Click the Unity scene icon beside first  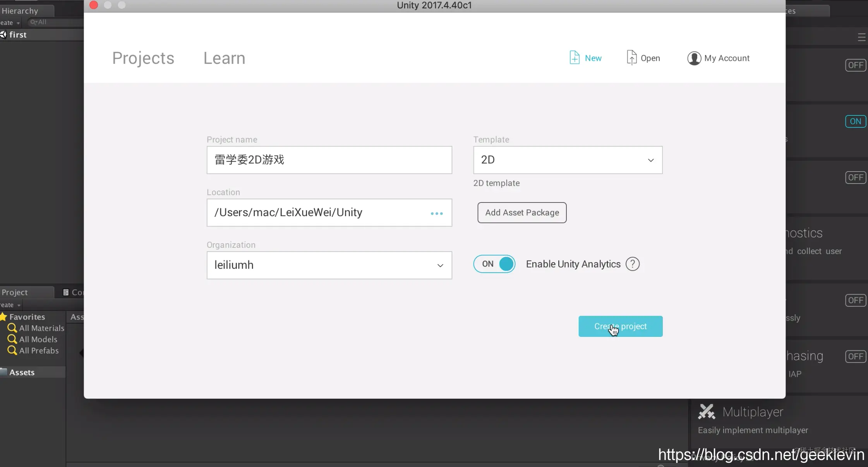click(3, 34)
